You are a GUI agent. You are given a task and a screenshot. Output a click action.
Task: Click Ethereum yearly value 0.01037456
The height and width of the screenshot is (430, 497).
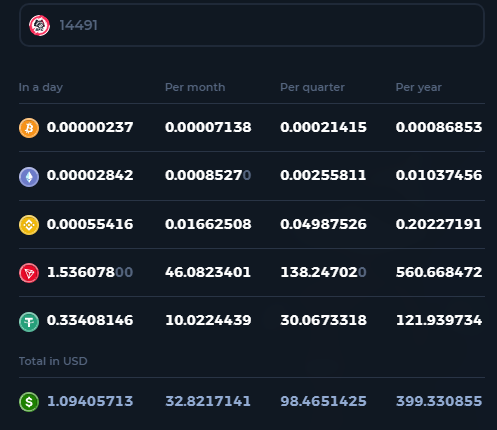[439, 175]
